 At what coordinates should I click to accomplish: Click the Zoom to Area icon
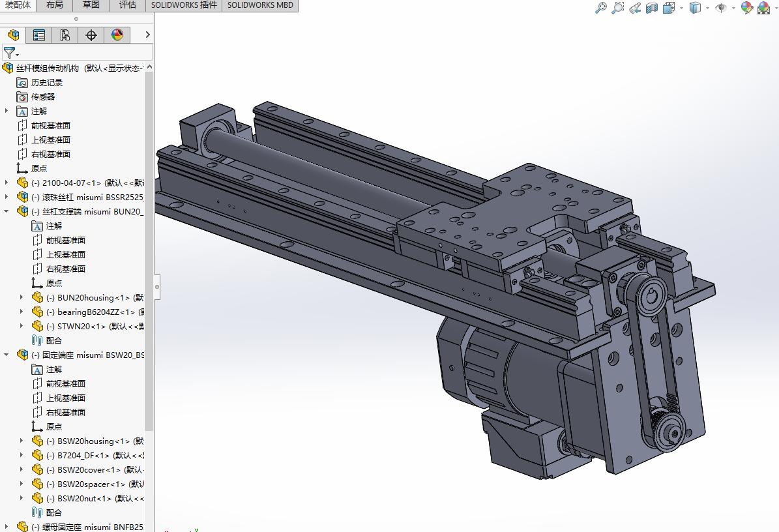pos(617,8)
